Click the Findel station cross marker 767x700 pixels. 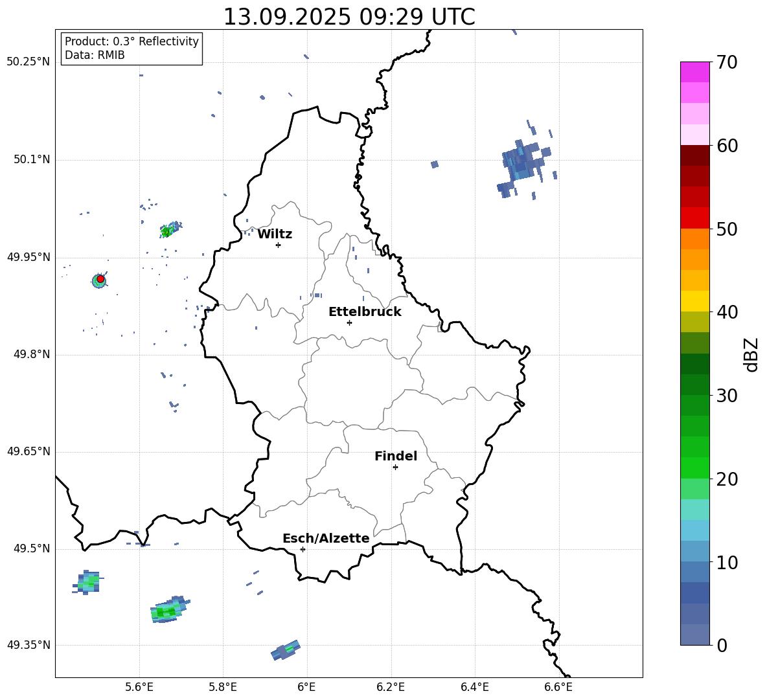[395, 467]
